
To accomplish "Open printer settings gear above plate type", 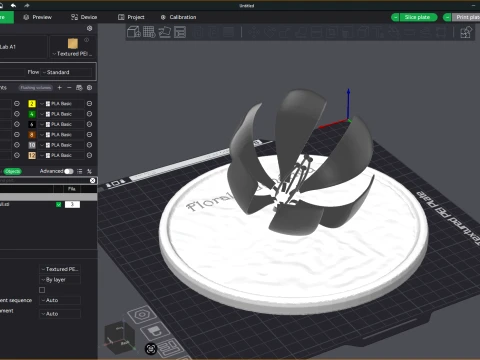I will (x=89, y=28).
